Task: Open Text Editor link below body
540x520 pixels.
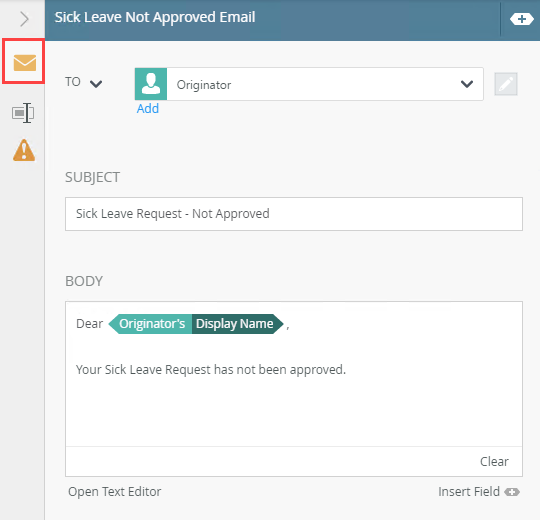Action: [x=114, y=492]
